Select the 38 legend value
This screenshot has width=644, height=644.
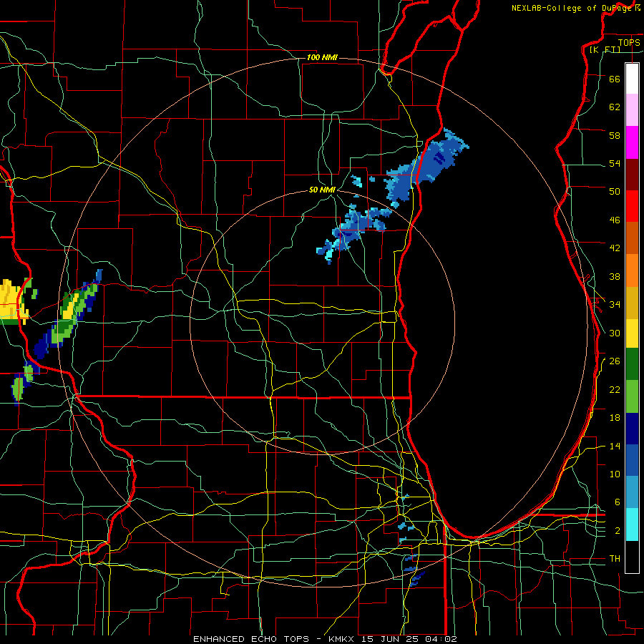coord(615,276)
